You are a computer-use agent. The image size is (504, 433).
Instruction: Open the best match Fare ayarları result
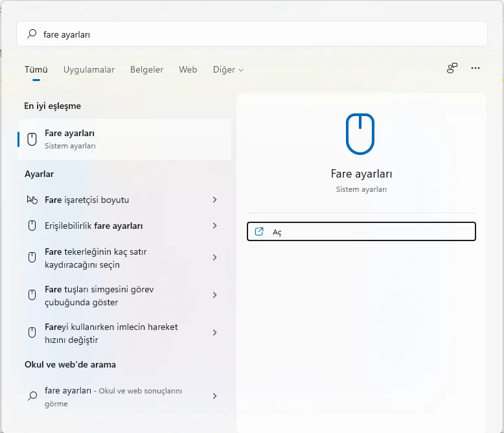pos(124,139)
